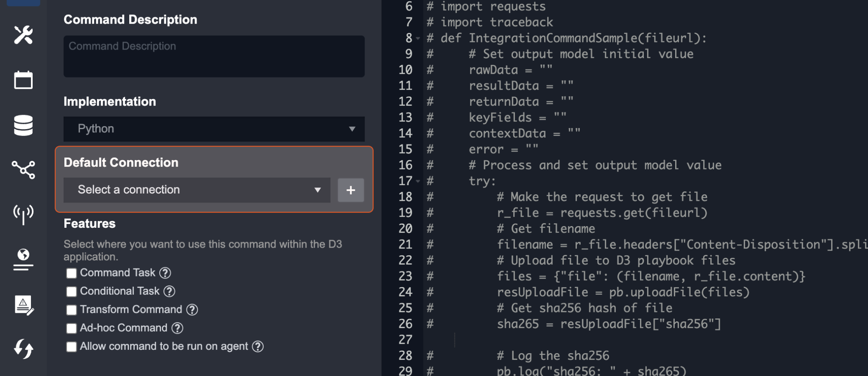
Task: Collapse the try block at line 17
Action: [418, 181]
